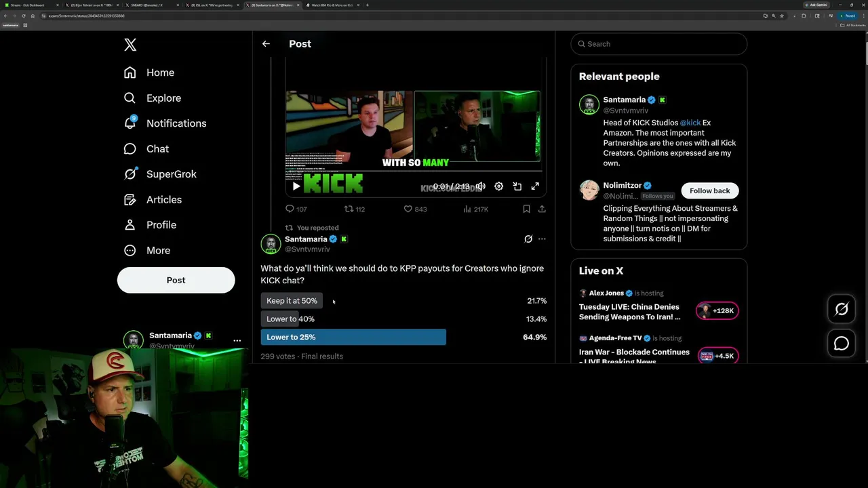Toggle picture-in-picture on the video
This screenshot has height=488, width=868.
point(517,186)
